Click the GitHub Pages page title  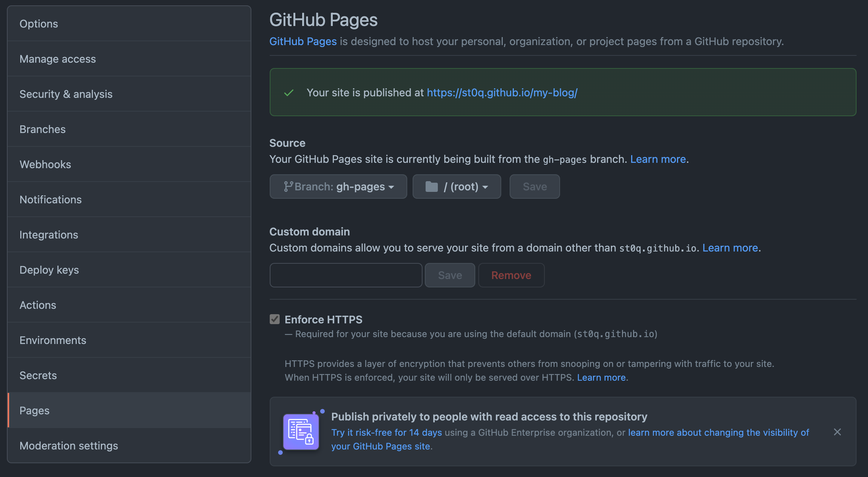pyautogui.click(x=323, y=20)
